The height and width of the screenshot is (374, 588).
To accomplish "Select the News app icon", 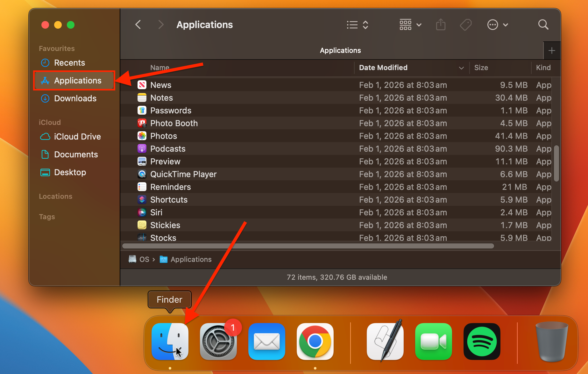I will click(x=142, y=85).
